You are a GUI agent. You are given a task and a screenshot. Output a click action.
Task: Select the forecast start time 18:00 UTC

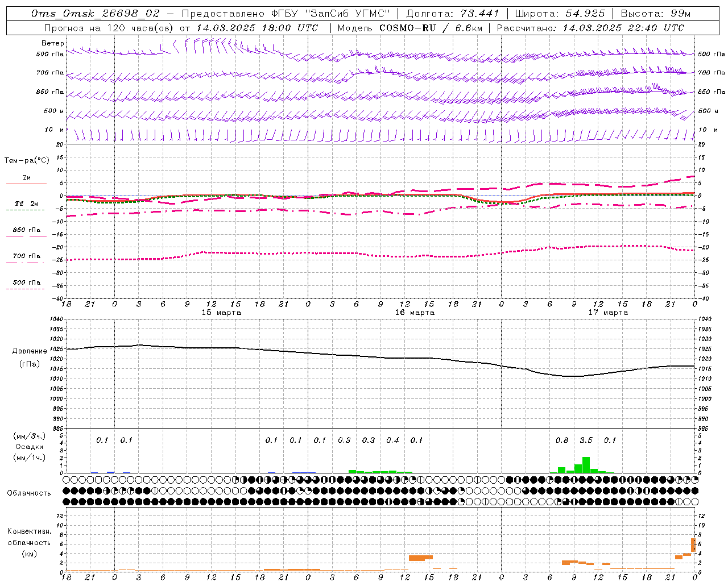[x=291, y=28]
